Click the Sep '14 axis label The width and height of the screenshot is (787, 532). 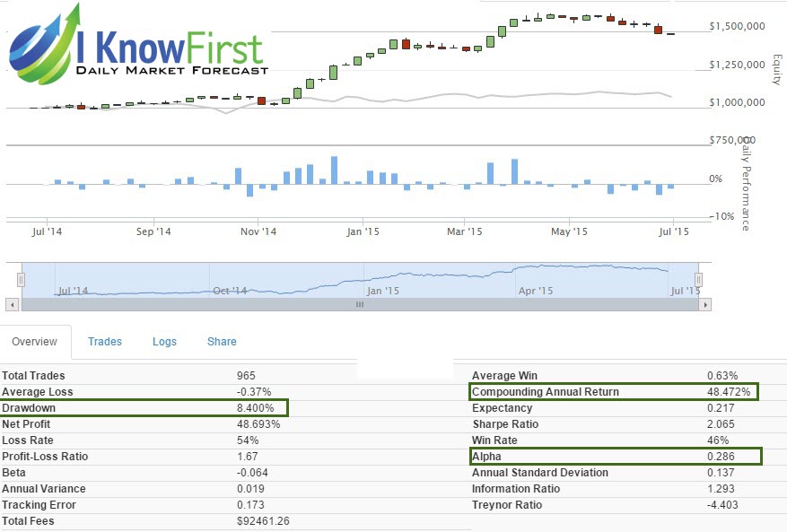click(x=153, y=231)
